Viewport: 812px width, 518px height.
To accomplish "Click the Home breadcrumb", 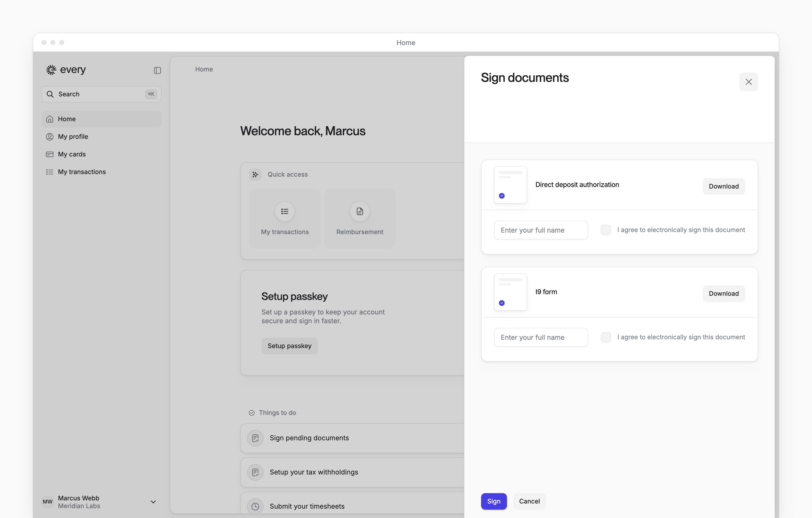I will (204, 69).
